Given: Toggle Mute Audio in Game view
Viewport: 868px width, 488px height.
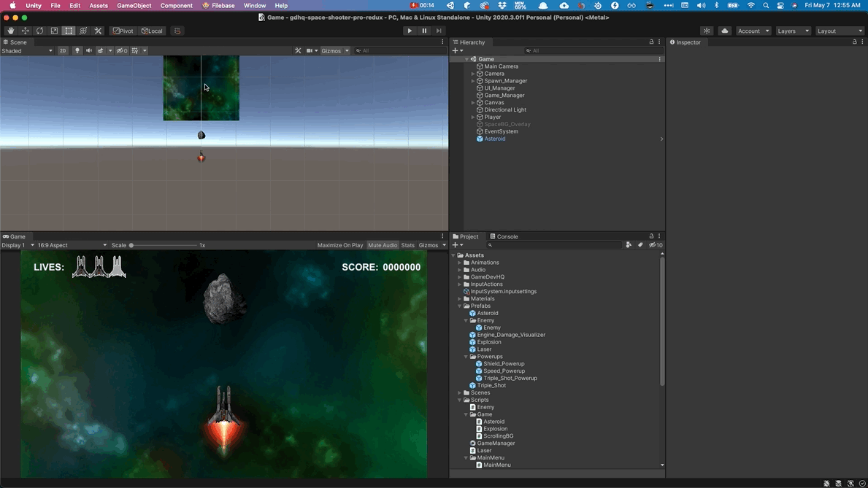Looking at the screenshot, I should [x=383, y=245].
